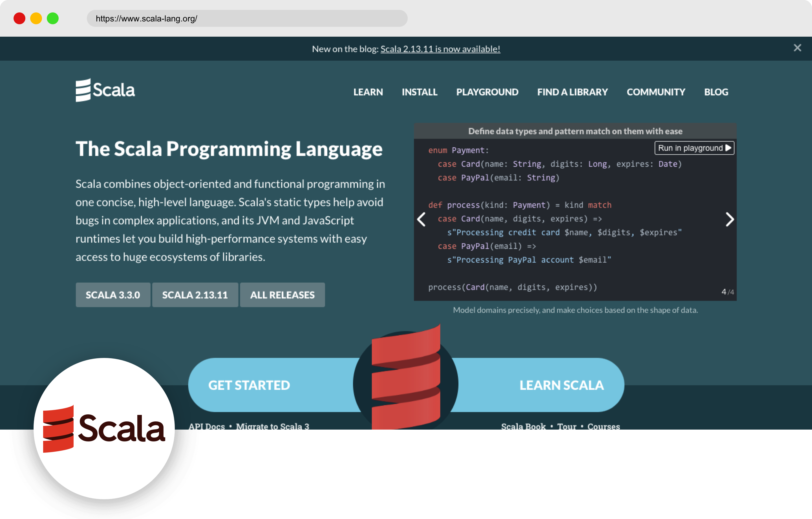The height and width of the screenshot is (519, 812).
Task: Click the LEARN SCALA button
Action: pos(561,385)
